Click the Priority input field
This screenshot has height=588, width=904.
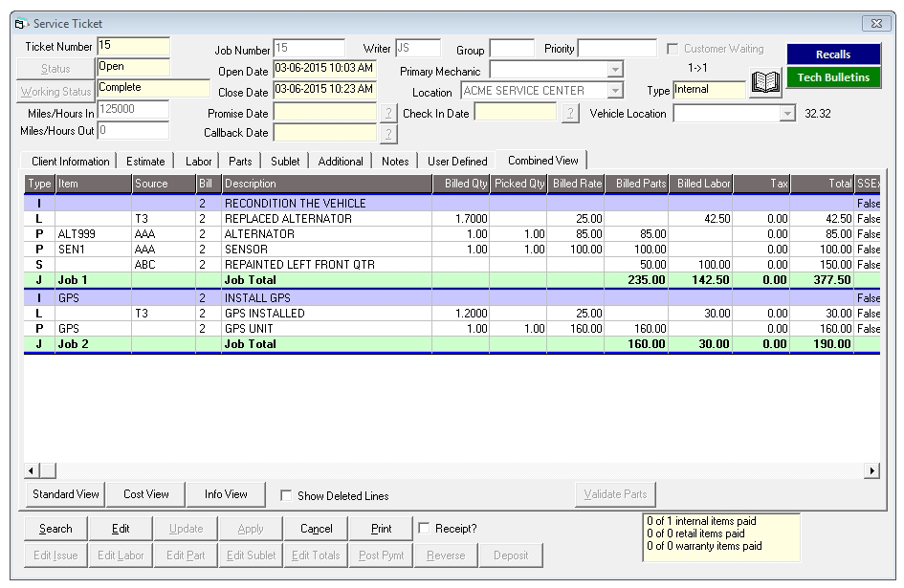coord(617,49)
